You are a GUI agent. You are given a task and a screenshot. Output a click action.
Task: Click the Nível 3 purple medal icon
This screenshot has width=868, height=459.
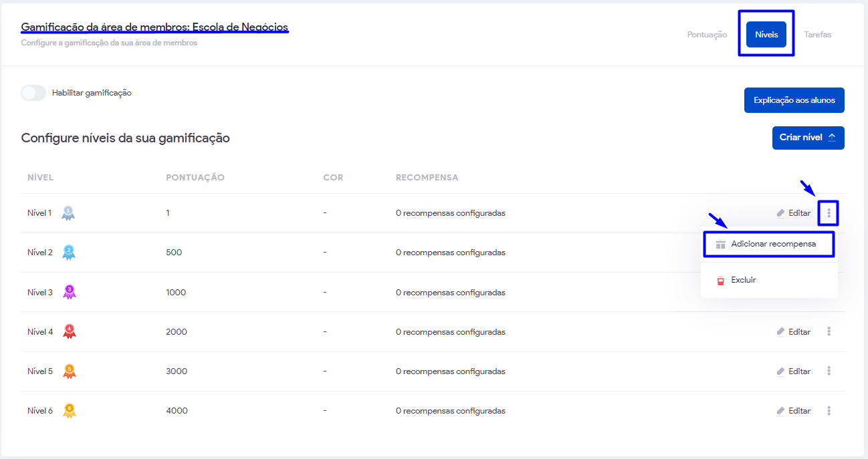pyautogui.click(x=69, y=292)
